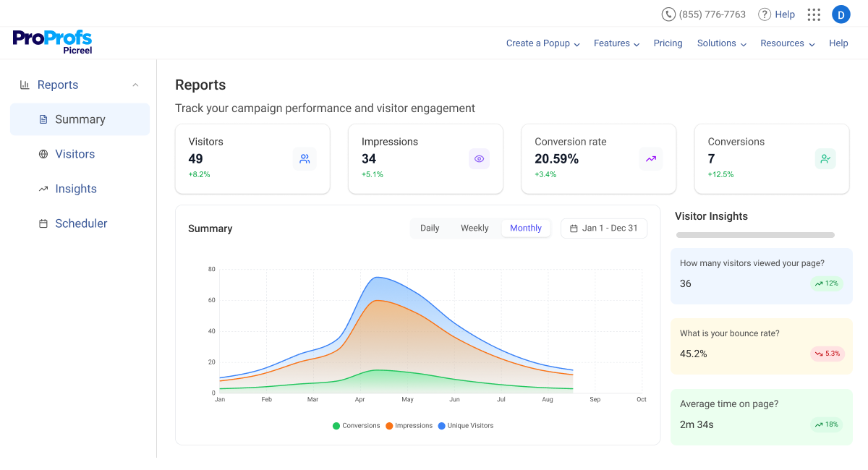Open the user profile avatar D

point(841,14)
